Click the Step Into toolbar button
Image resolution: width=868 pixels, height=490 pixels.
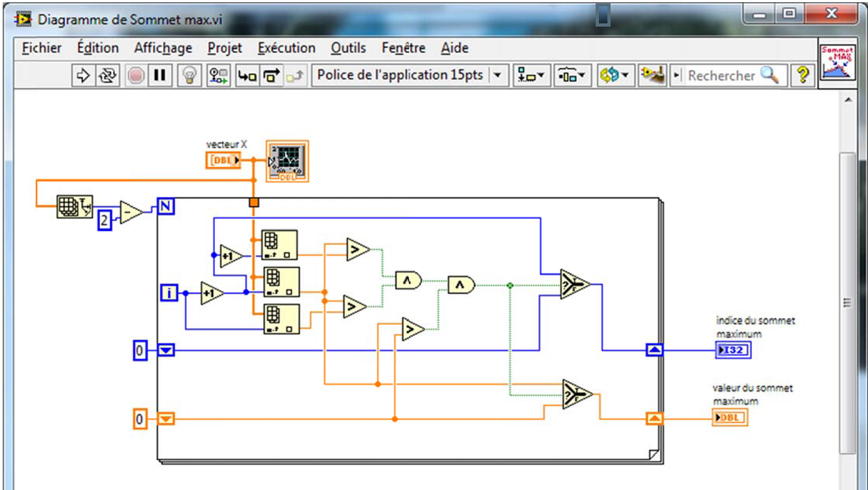[x=247, y=75]
